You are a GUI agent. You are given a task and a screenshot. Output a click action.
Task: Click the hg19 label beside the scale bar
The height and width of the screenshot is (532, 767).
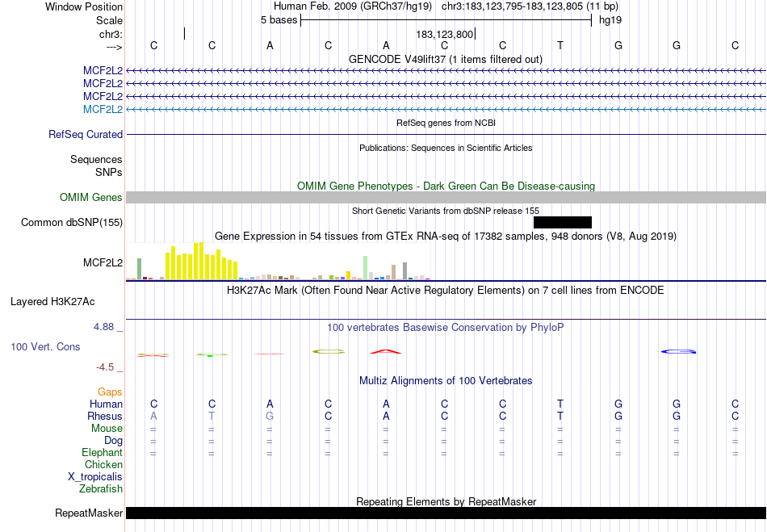click(x=610, y=20)
